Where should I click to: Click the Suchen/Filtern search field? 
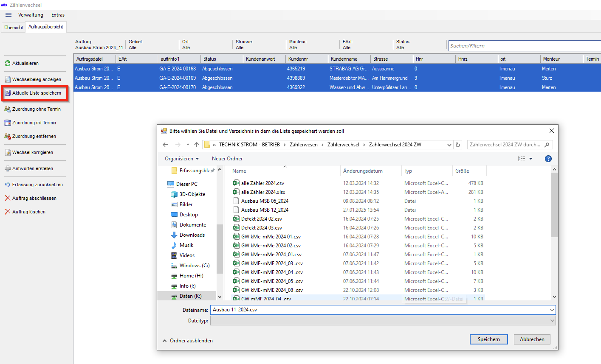(525, 46)
